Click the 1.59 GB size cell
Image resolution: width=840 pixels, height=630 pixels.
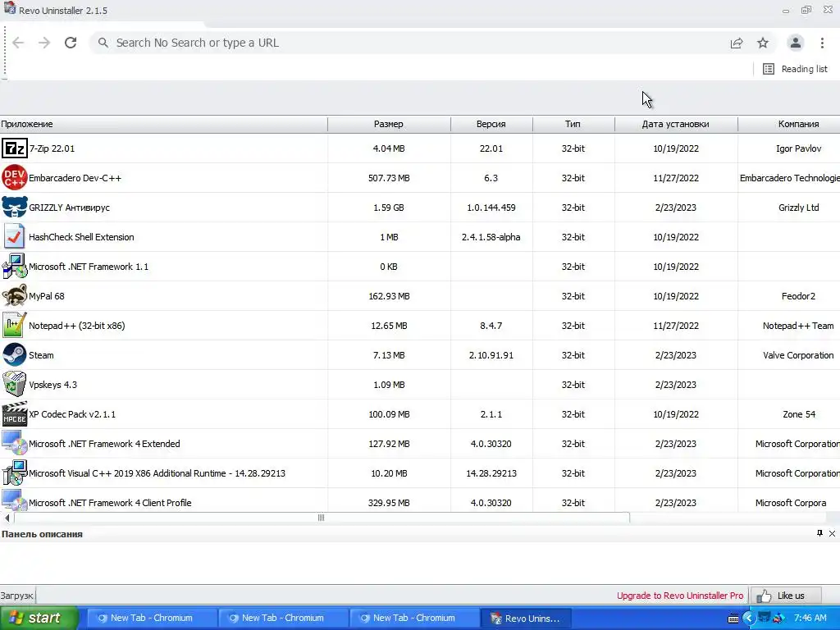pos(389,208)
